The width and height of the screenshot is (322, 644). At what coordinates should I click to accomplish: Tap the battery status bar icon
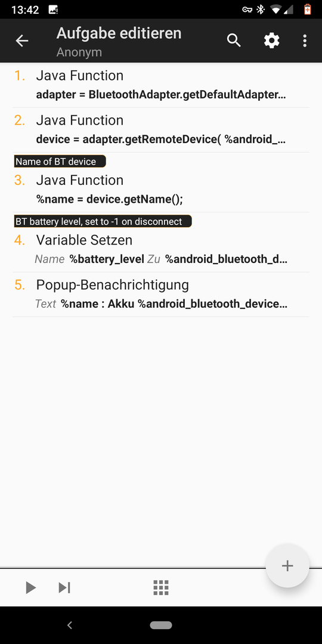coord(307,9)
